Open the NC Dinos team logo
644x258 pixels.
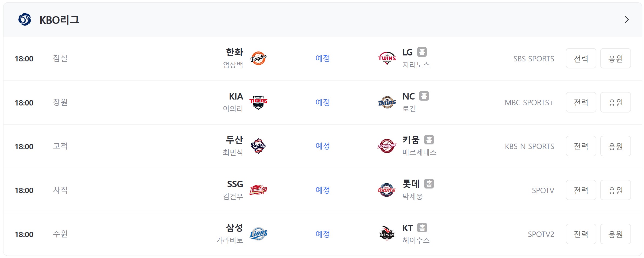point(387,102)
